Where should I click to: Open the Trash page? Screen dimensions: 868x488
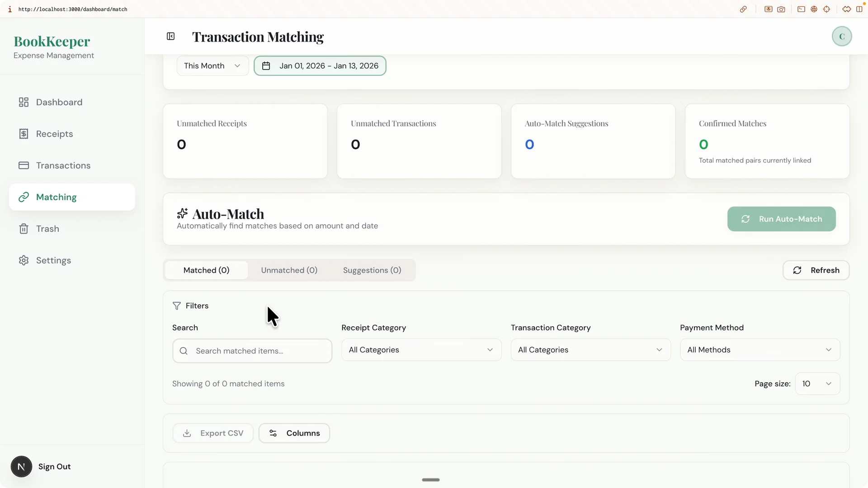point(72,229)
